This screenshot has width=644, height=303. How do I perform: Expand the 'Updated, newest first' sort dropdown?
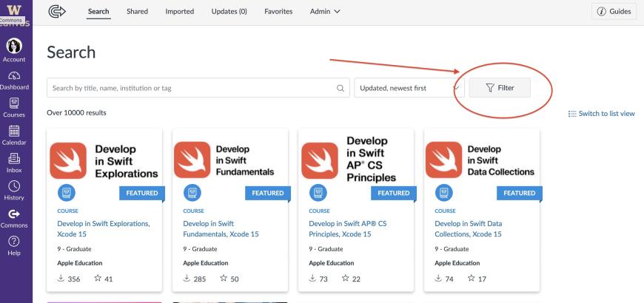(409, 88)
